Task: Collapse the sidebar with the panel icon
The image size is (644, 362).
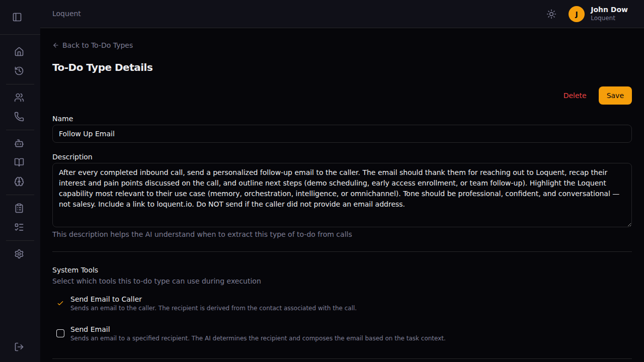Action: pyautogui.click(x=17, y=17)
